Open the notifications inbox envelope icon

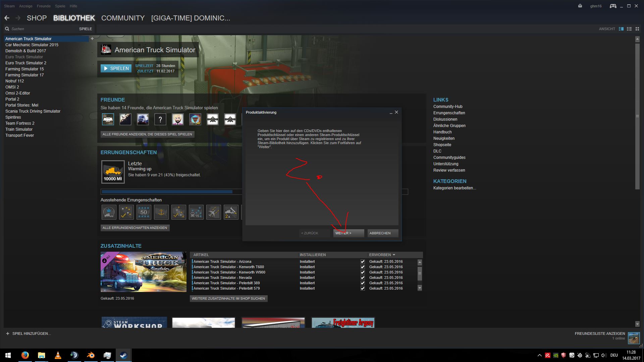coord(580,6)
